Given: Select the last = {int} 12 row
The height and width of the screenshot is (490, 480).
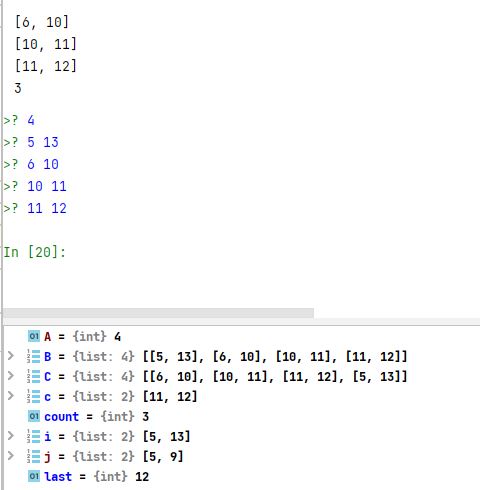Looking at the screenshot, I should click(x=242, y=476).
